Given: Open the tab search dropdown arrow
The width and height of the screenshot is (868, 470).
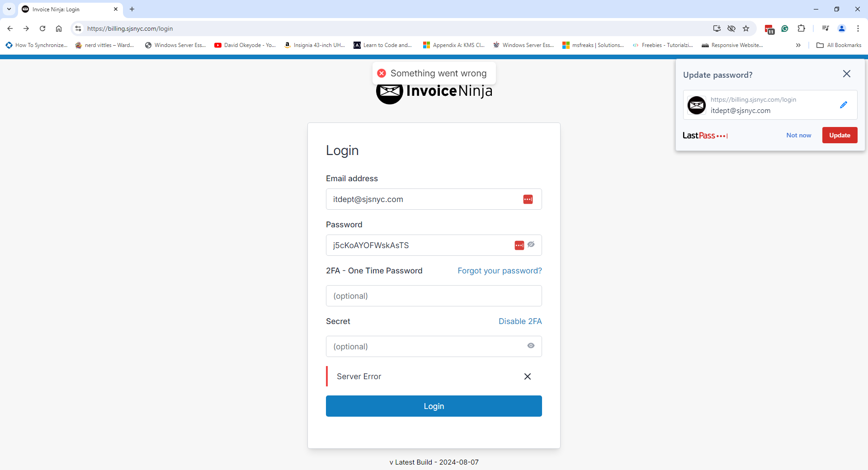Looking at the screenshot, I should tap(9, 9).
